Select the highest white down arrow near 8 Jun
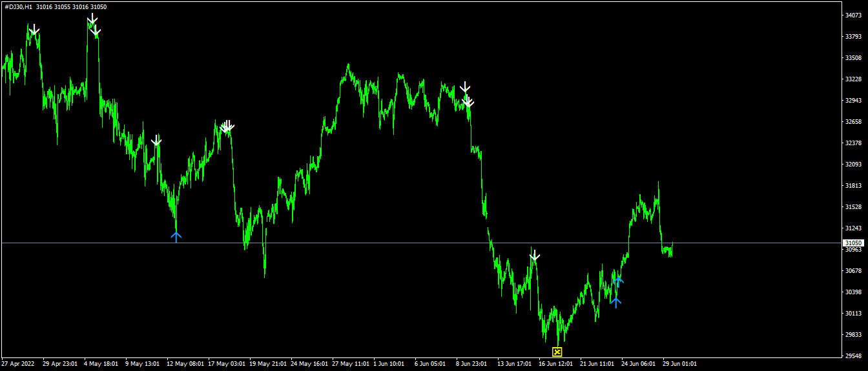The height and width of the screenshot is (371, 868). tap(465, 87)
